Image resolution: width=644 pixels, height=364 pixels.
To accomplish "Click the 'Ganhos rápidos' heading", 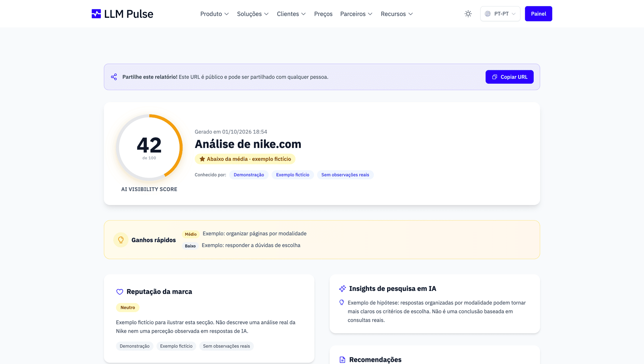I will click(x=153, y=240).
